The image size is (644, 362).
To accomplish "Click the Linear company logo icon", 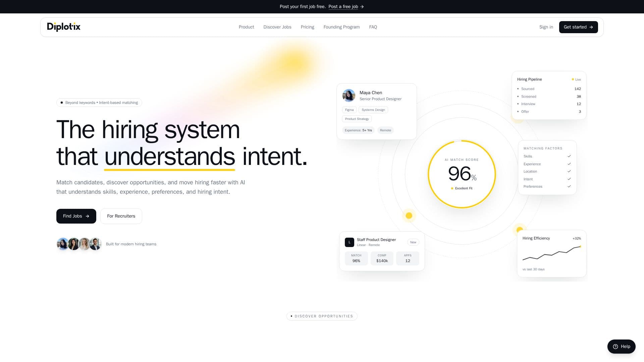I will pyautogui.click(x=350, y=242).
